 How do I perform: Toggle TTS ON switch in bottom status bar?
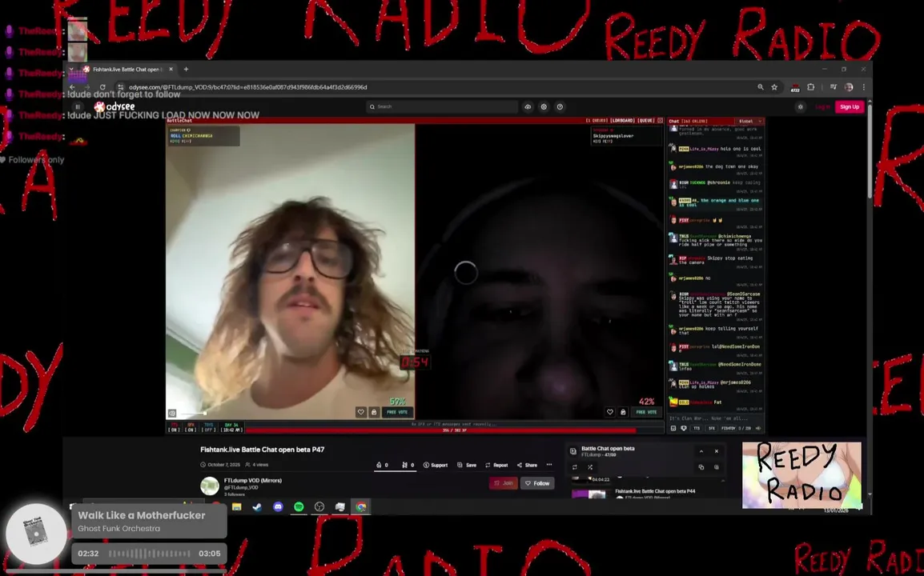click(x=174, y=427)
